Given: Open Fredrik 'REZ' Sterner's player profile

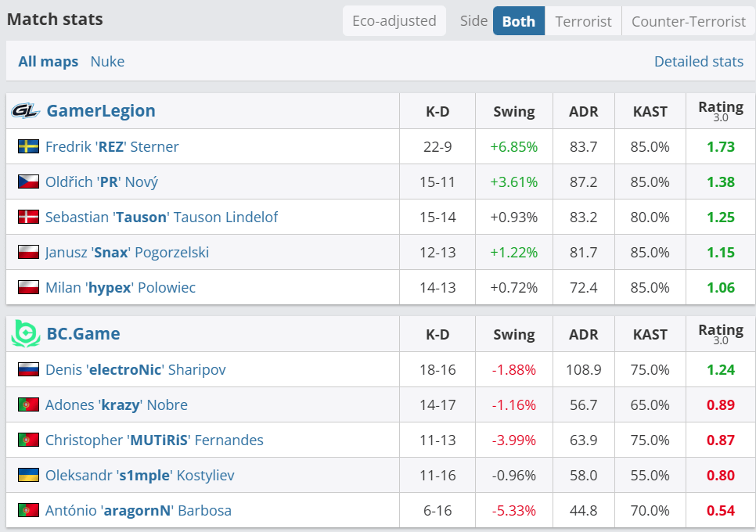Looking at the screenshot, I should [x=112, y=147].
